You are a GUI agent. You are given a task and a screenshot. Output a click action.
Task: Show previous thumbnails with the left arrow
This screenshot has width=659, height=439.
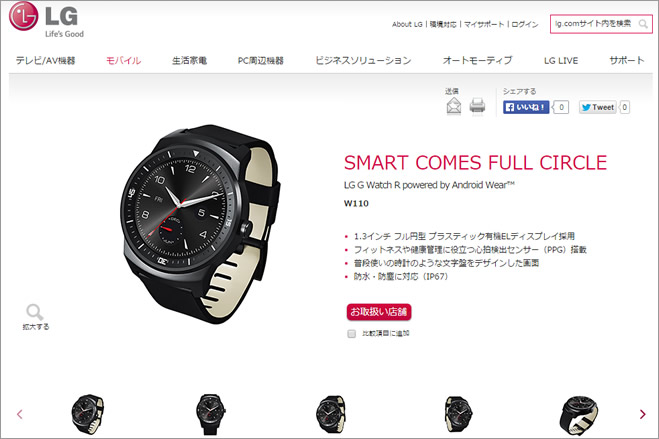tap(20, 414)
